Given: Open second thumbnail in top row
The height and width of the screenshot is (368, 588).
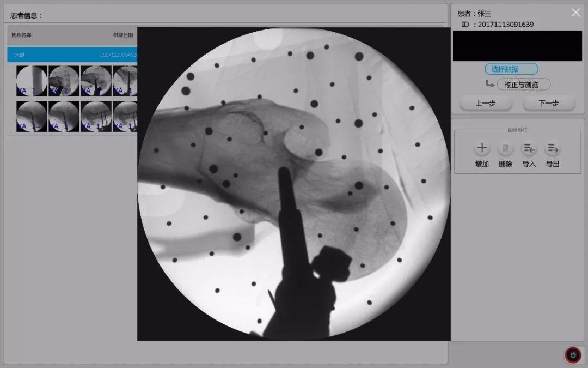Looking at the screenshot, I should 64,81.
